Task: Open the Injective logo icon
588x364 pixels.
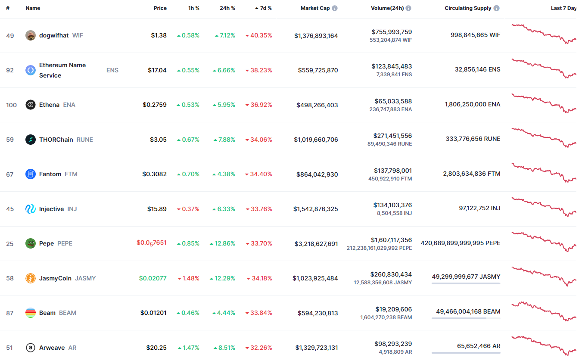Action: pyautogui.click(x=31, y=209)
